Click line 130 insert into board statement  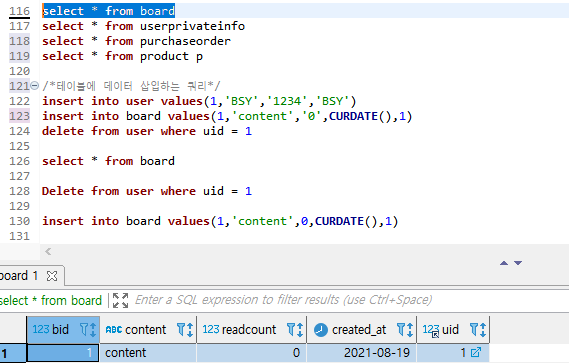pos(220,221)
